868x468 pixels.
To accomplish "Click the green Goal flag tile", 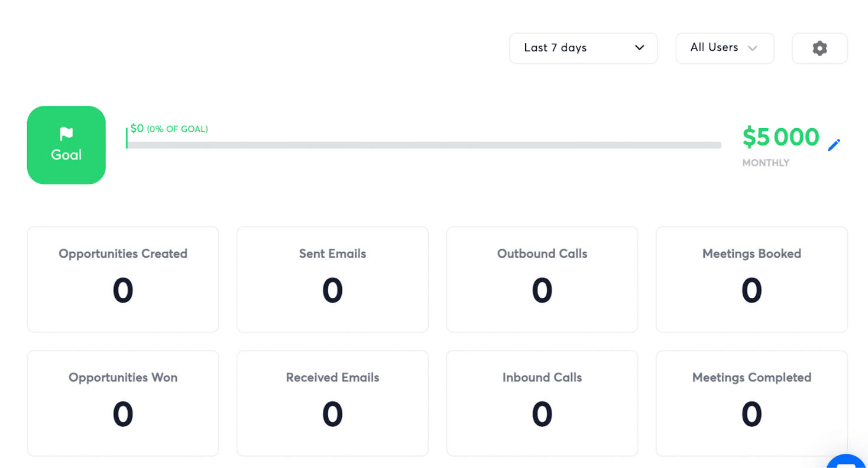I will click(x=66, y=145).
